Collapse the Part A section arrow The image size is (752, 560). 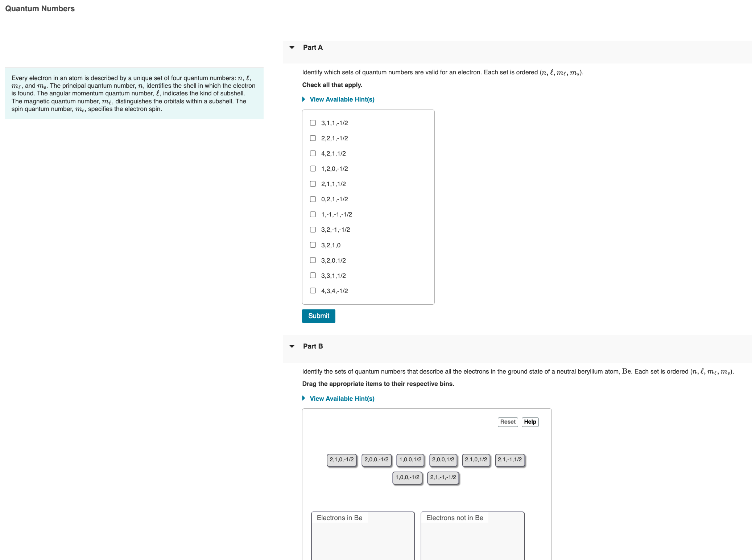[x=292, y=48]
